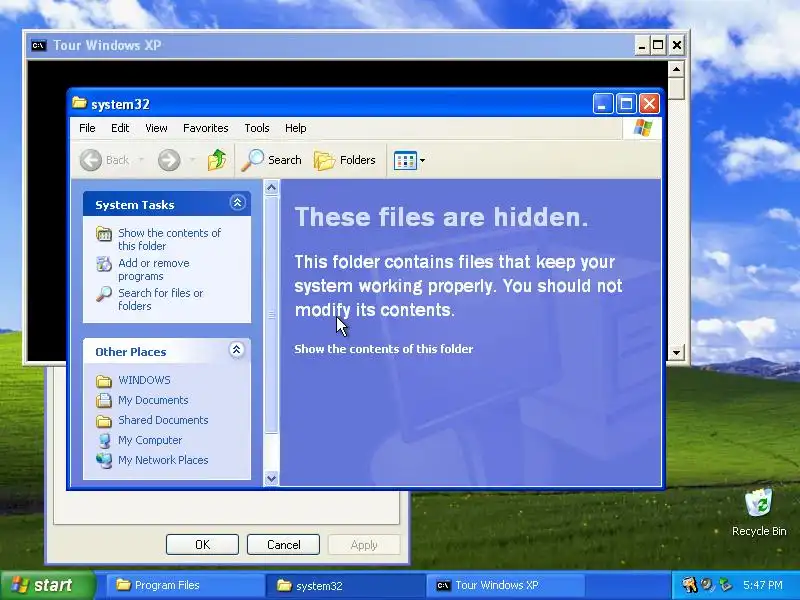Click the sidebar scrollbar thumb
The height and width of the screenshot is (600, 800).
[271, 315]
